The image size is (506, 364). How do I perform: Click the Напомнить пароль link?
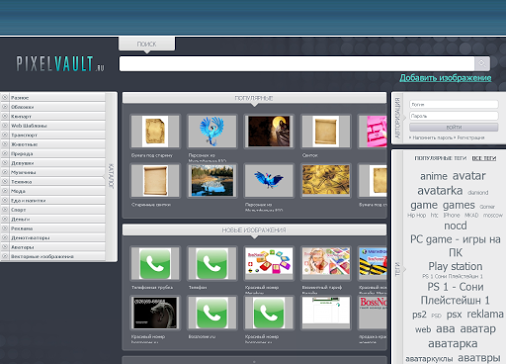(x=432, y=137)
